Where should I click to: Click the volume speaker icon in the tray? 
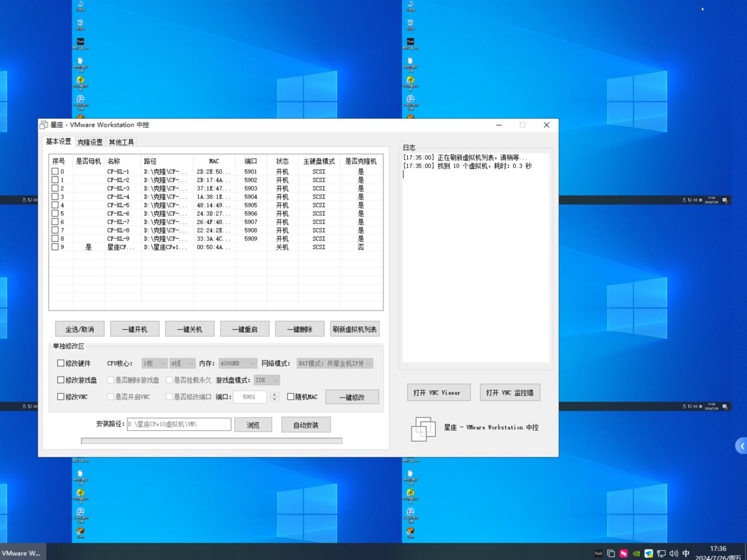click(674, 553)
